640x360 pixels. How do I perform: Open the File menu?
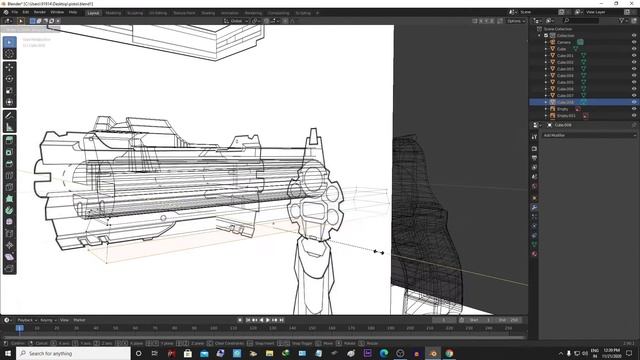[15, 12]
